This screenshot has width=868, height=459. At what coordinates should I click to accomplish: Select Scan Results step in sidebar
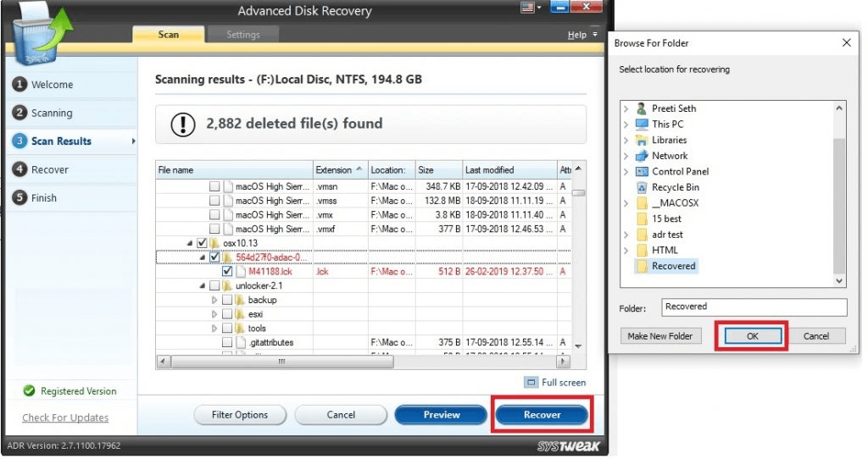point(72,141)
